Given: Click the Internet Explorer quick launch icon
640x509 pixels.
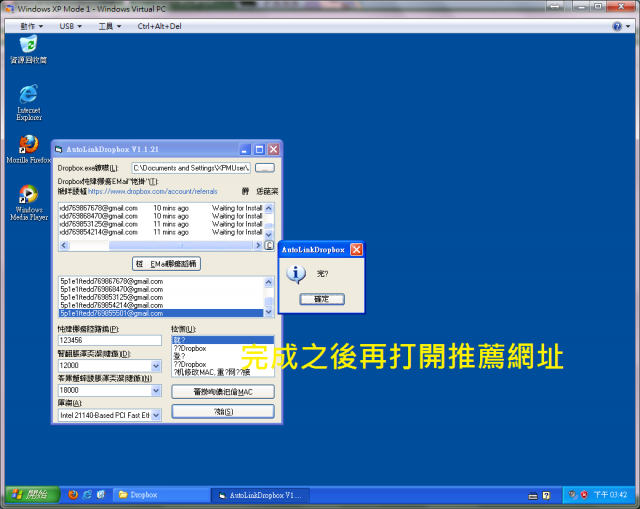Looking at the screenshot, I should (87, 495).
